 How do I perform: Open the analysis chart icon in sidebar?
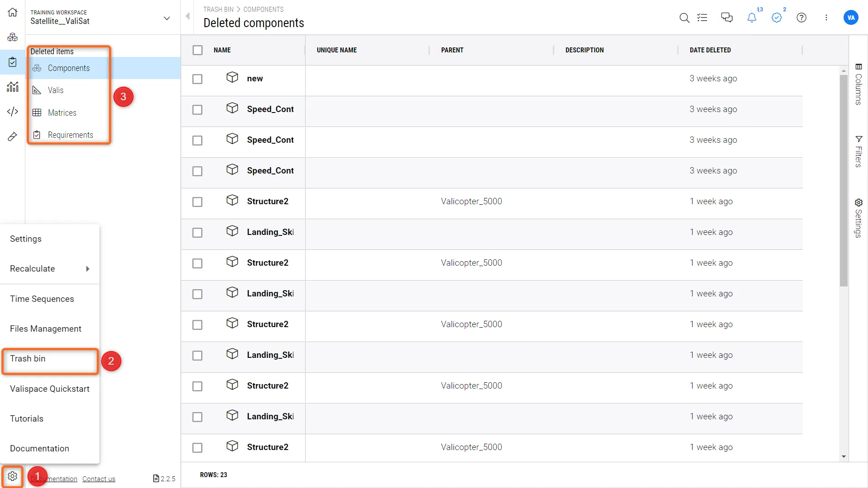(13, 87)
